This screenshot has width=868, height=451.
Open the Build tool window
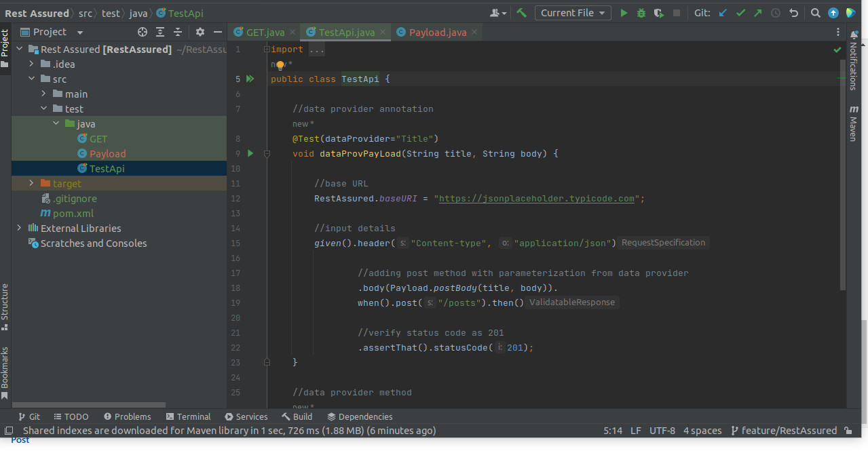click(297, 416)
